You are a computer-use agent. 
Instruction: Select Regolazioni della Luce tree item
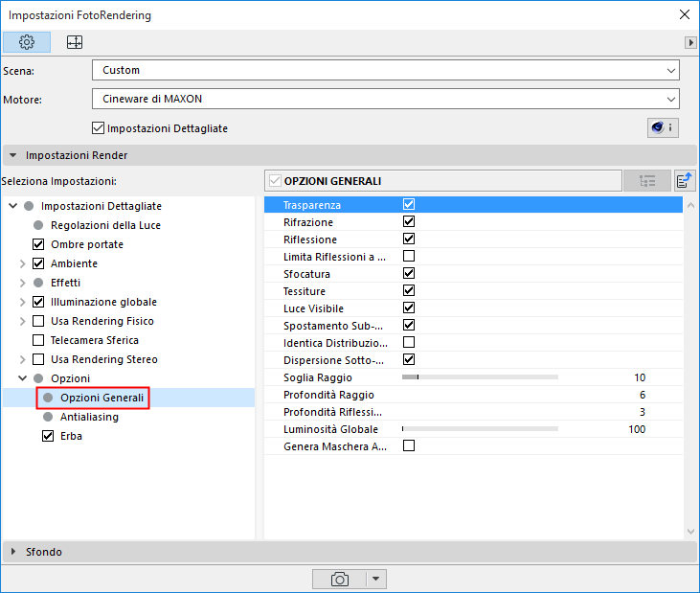105,225
